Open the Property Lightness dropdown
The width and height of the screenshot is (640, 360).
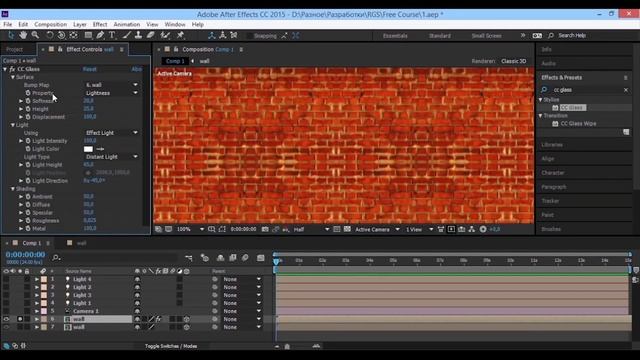(x=111, y=93)
